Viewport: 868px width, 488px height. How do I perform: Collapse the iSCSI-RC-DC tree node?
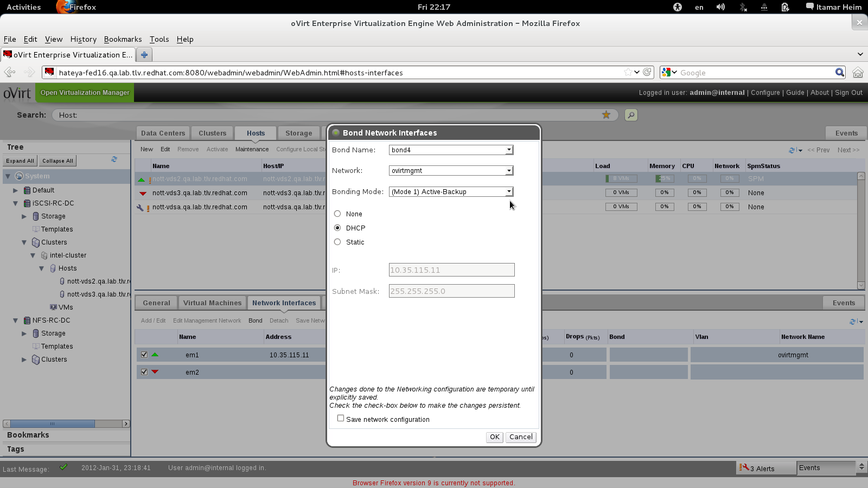click(x=15, y=203)
